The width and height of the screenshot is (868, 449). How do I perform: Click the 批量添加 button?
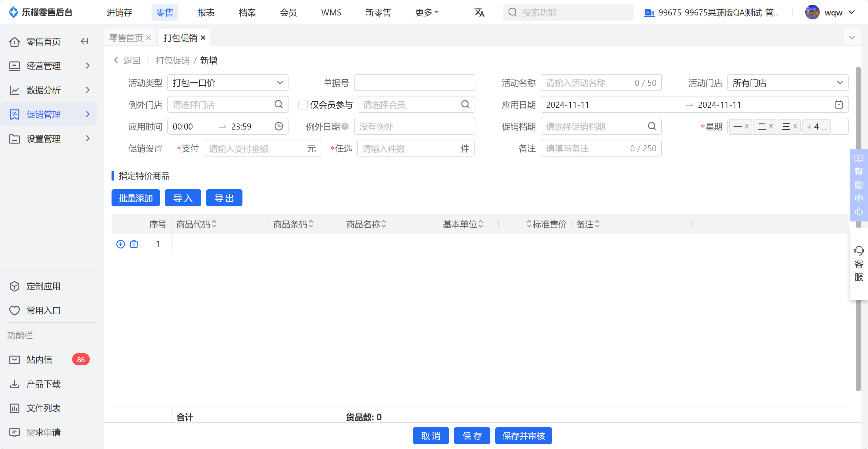135,198
